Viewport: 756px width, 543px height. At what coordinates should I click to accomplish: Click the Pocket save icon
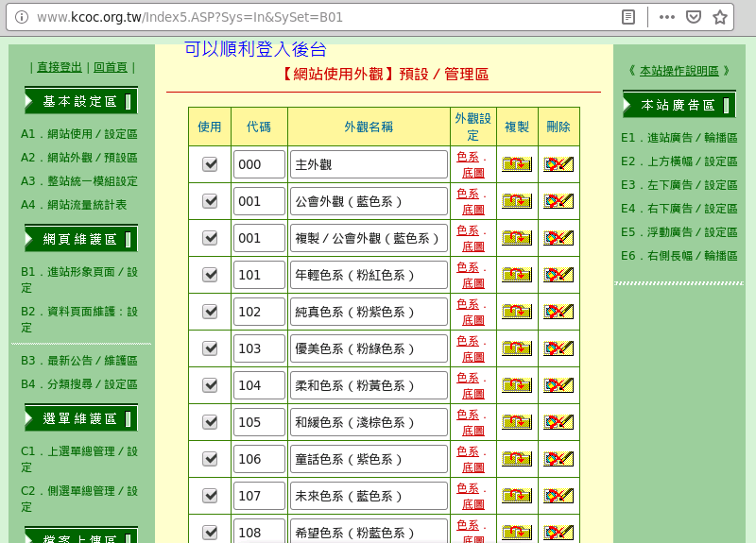point(694,17)
